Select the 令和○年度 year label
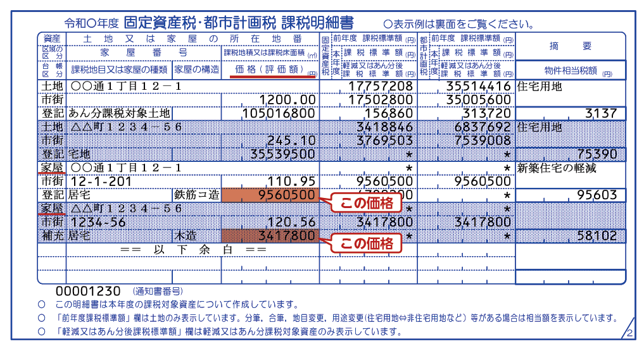This screenshot has height=351, width=644. tap(91, 24)
